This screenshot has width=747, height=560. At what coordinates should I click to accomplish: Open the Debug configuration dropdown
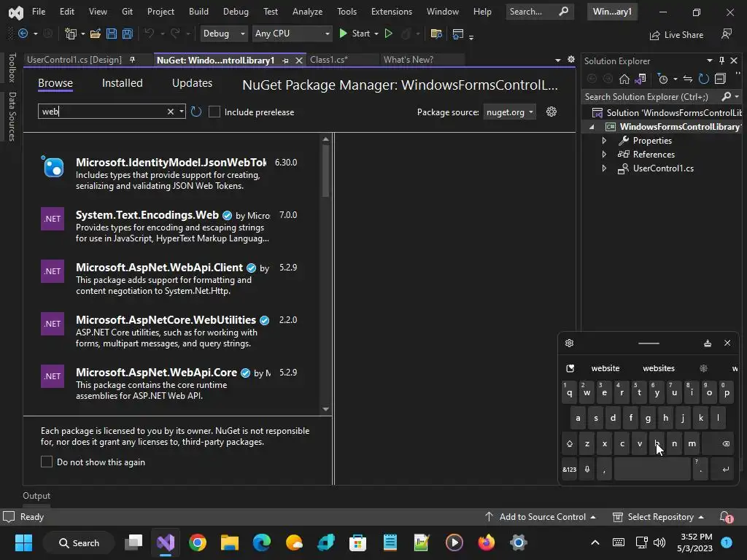[x=223, y=34]
